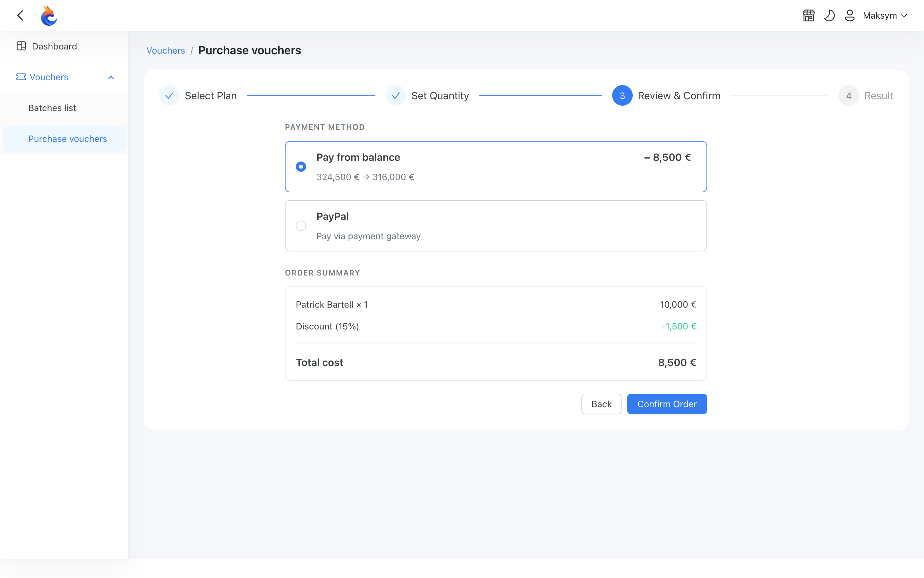The width and height of the screenshot is (924, 578).
Task: Click the Patrick Bartell × 1 line
Action: [x=332, y=304]
